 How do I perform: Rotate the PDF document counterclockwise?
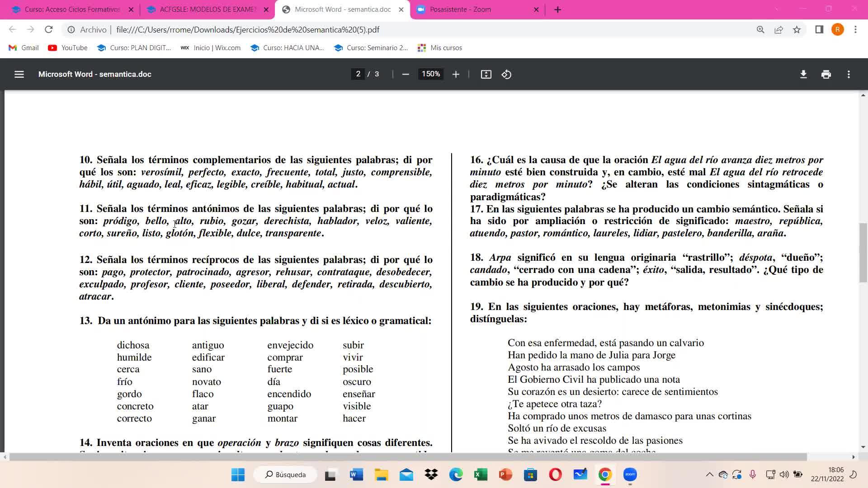pos(506,74)
